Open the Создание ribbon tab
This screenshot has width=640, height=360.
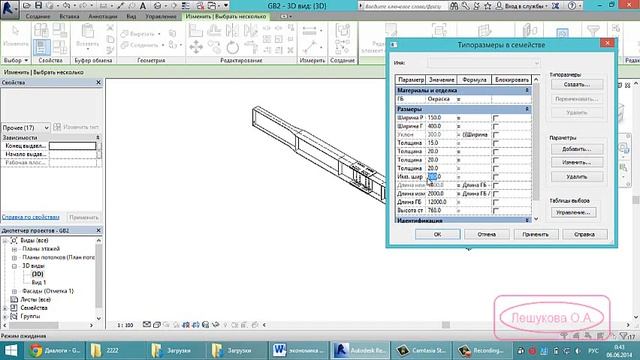(38, 16)
